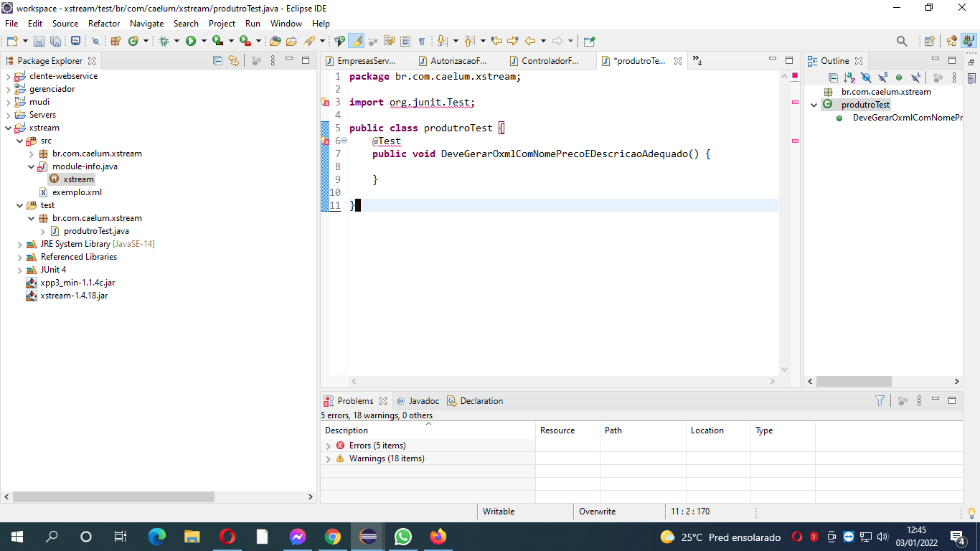Viewport: 980px width, 551px height.
Task: Collapse produtroTest node in Outline
Action: (x=814, y=105)
